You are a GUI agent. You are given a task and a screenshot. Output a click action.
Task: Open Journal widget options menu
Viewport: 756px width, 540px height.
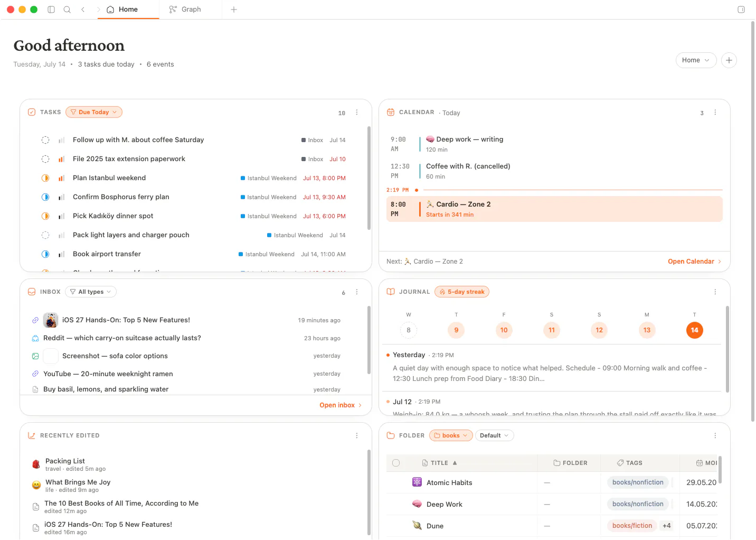[x=715, y=292]
